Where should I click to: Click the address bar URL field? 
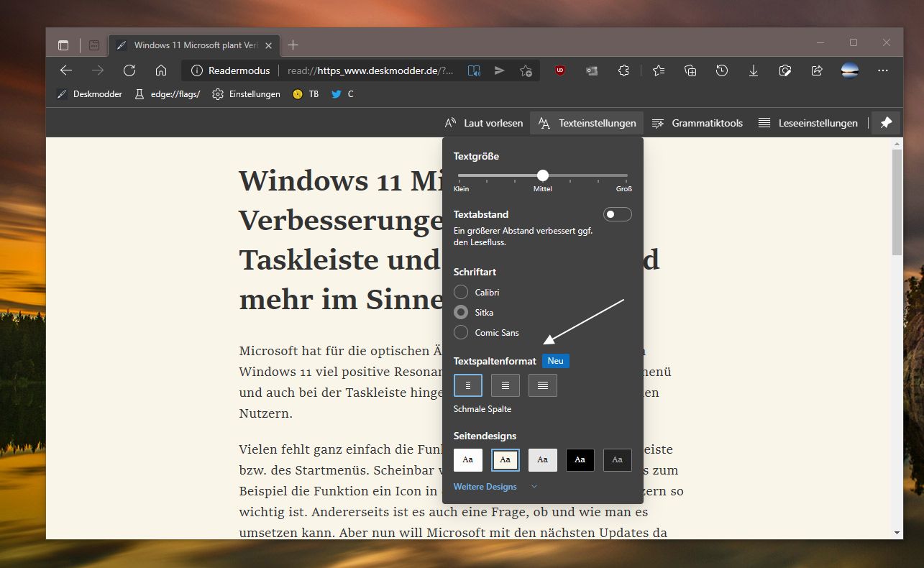(x=370, y=70)
